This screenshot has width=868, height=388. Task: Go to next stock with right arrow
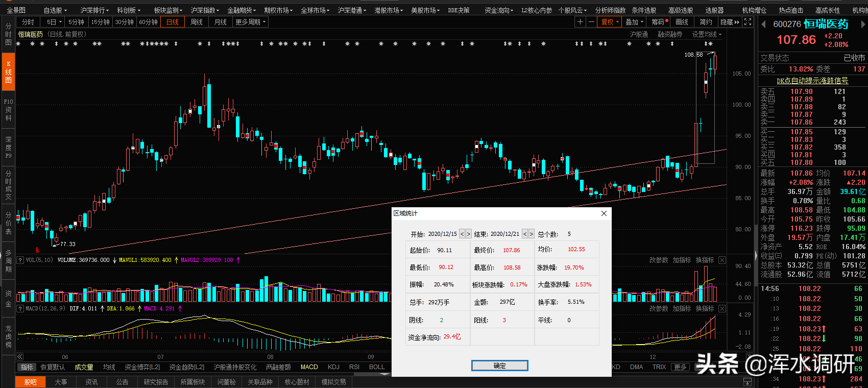[x=863, y=24]
